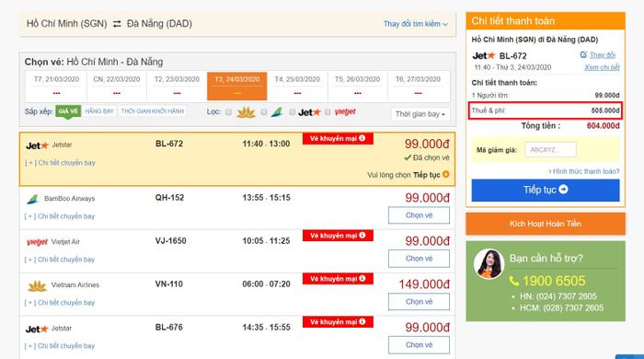
Task: Expand flight details for VJ-1650
Action: tap(60, 260)
